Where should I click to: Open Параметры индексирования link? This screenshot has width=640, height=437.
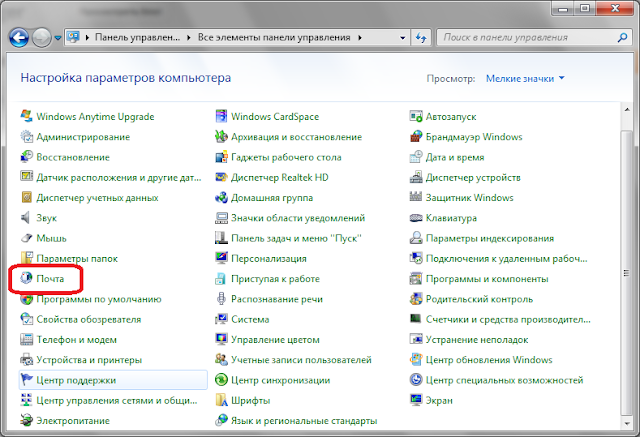coord(490,238)
